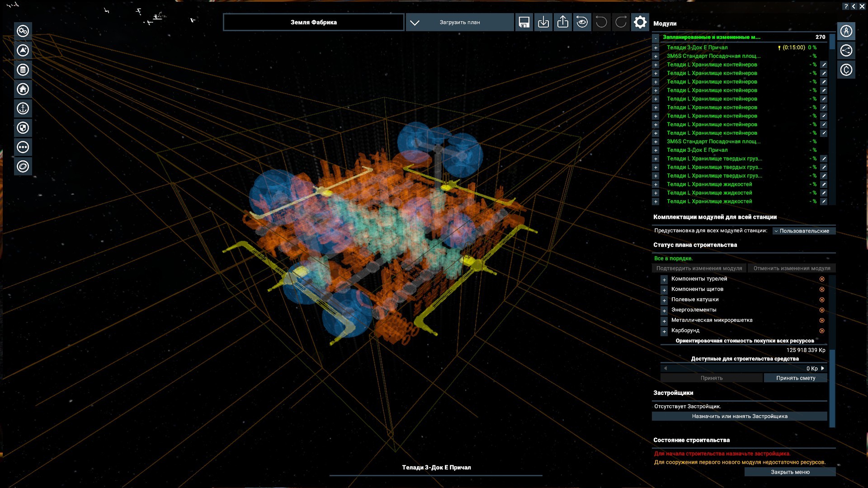868x488 pixels.
Task: Select the defence shield category icon
Action: tap(23, 128)
